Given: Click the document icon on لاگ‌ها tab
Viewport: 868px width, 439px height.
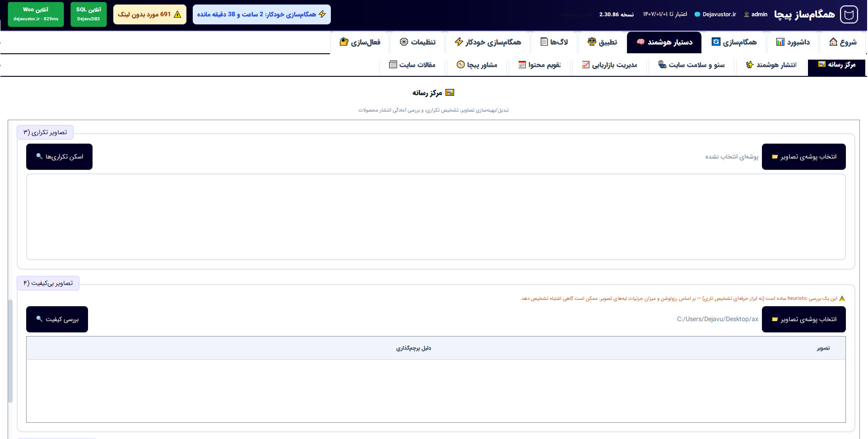Looking at the screenshot, I should coord(544,42).
